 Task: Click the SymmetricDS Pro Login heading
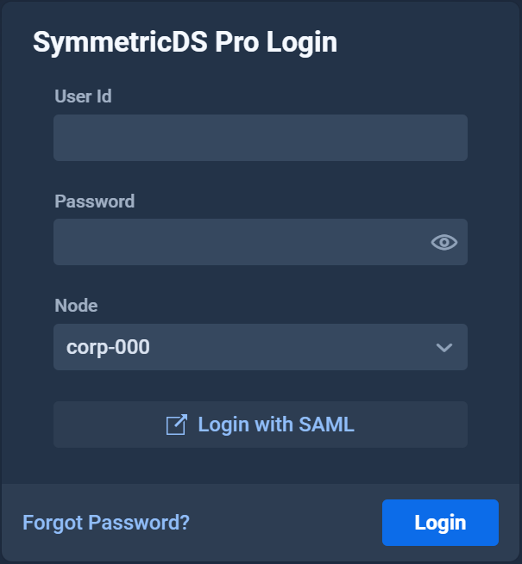tap(185, 42)
